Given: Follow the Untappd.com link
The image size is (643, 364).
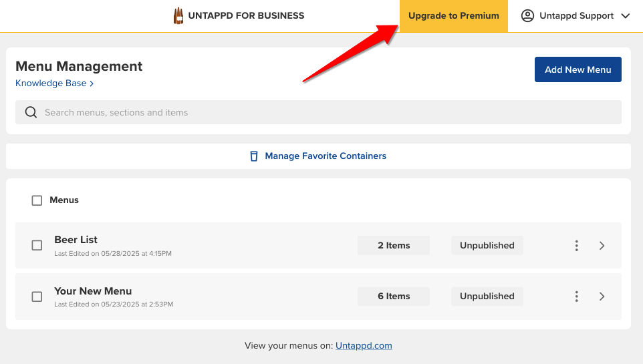Looking at the screenshot, I should pos(364,345).
